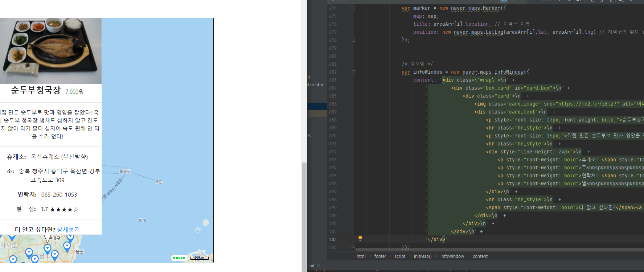This screenshot has height=272, width=644.
Task: Click the 순두부청국장 dish title
Action: (x=36, y=90)
